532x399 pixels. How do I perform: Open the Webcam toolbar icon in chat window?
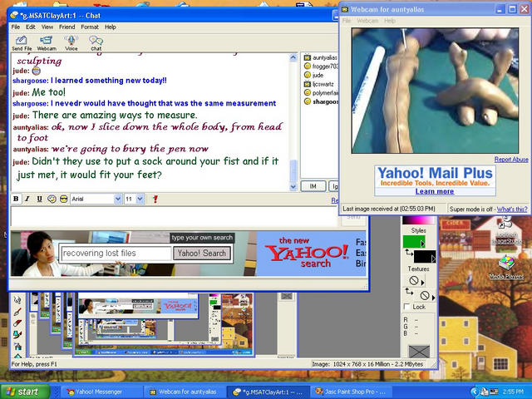(x=47, y=42)
